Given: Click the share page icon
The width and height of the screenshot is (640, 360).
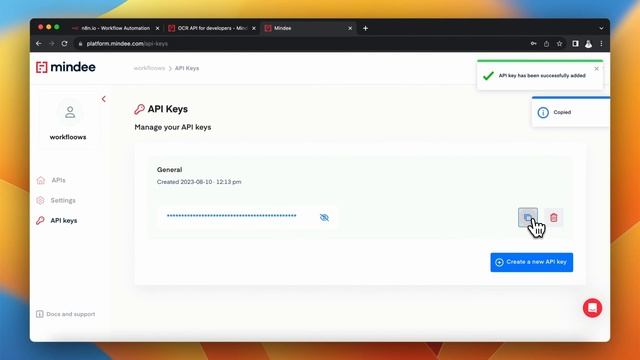Looking at the screenshot, I should pos(546,43).
